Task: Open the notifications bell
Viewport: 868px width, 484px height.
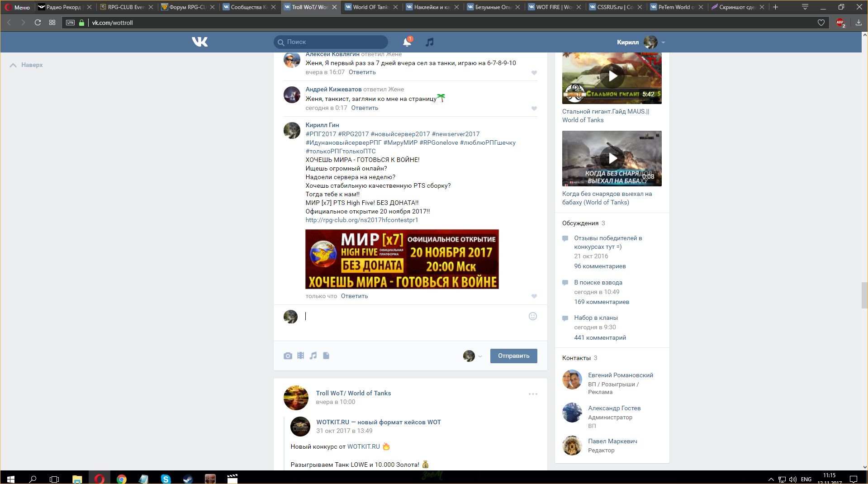Action: pyautogui.click(x=407, y=42)
